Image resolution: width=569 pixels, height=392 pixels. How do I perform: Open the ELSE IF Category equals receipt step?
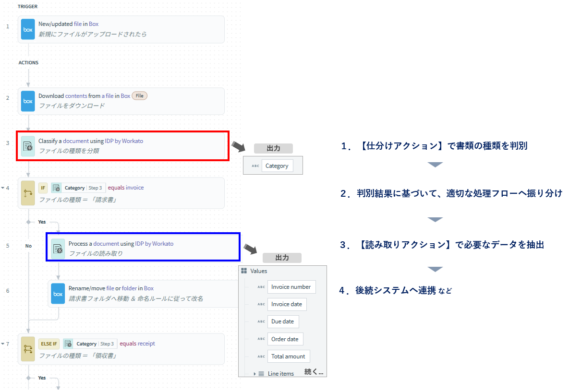pos(121,349)
